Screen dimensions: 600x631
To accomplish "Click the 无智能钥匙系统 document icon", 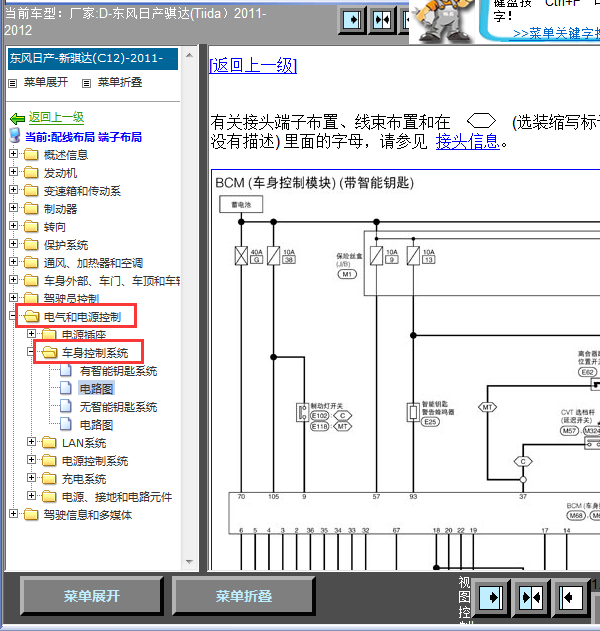I will coord(66,406).
